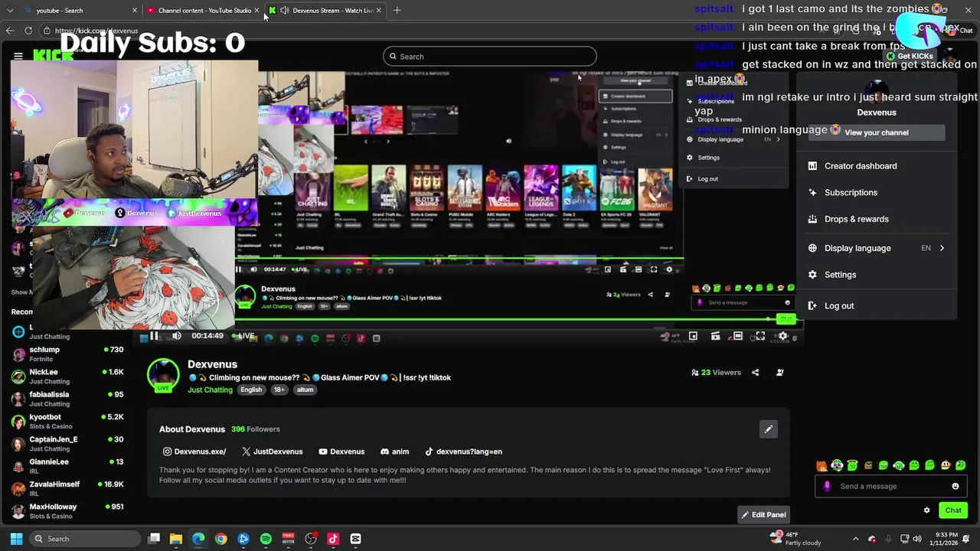Open MaxHolloway channel in sidebar
This screenshot has width=980, height=551.
tap(67, 511)
